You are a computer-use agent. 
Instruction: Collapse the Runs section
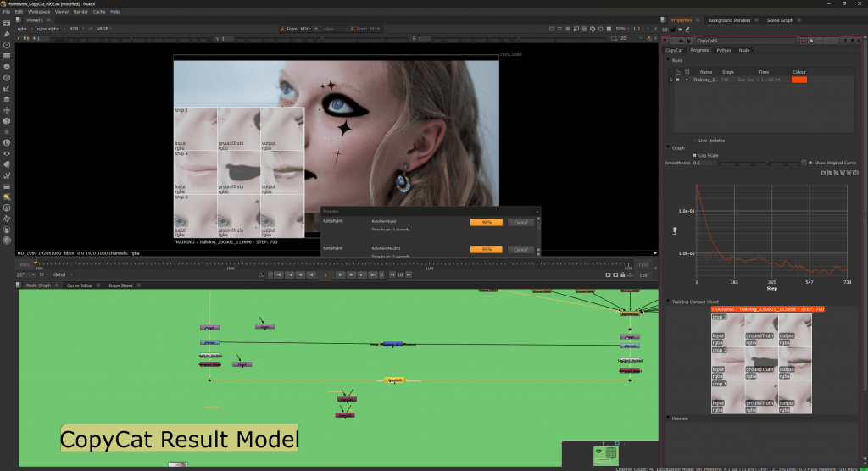pos(668,60)
